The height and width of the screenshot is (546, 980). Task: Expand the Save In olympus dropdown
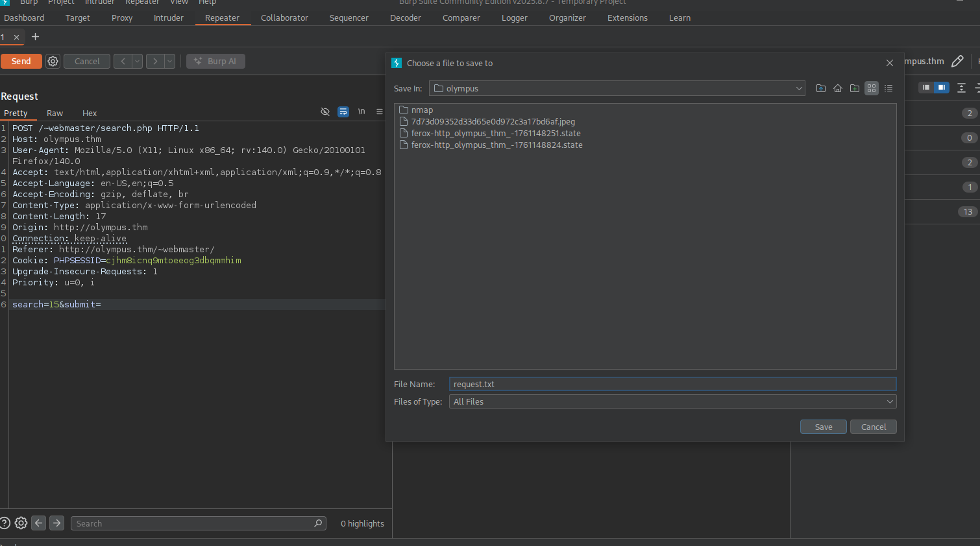pyautogui.click(x=799, y=88)
